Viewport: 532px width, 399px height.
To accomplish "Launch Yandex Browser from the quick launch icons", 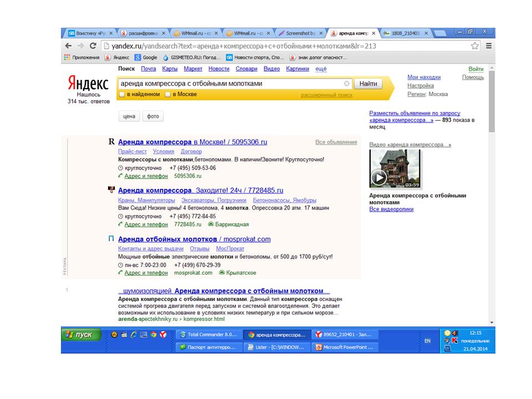I will tap(163, 335).
